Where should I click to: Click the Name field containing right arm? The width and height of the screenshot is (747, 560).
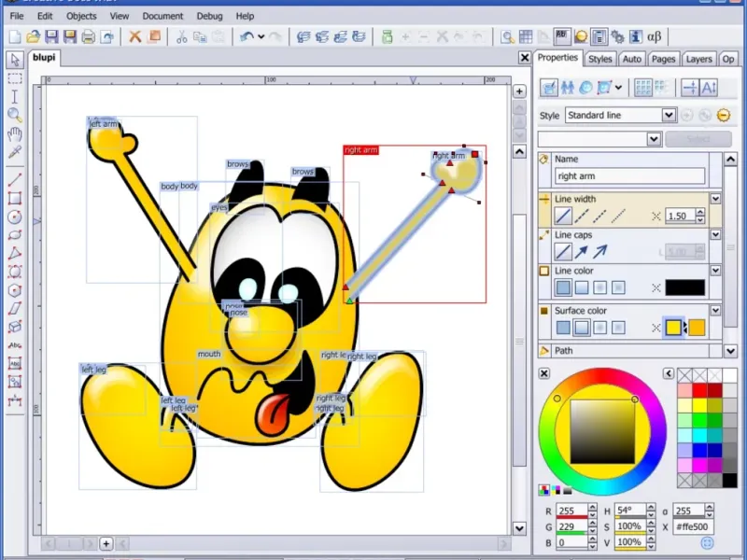point(629,175)
